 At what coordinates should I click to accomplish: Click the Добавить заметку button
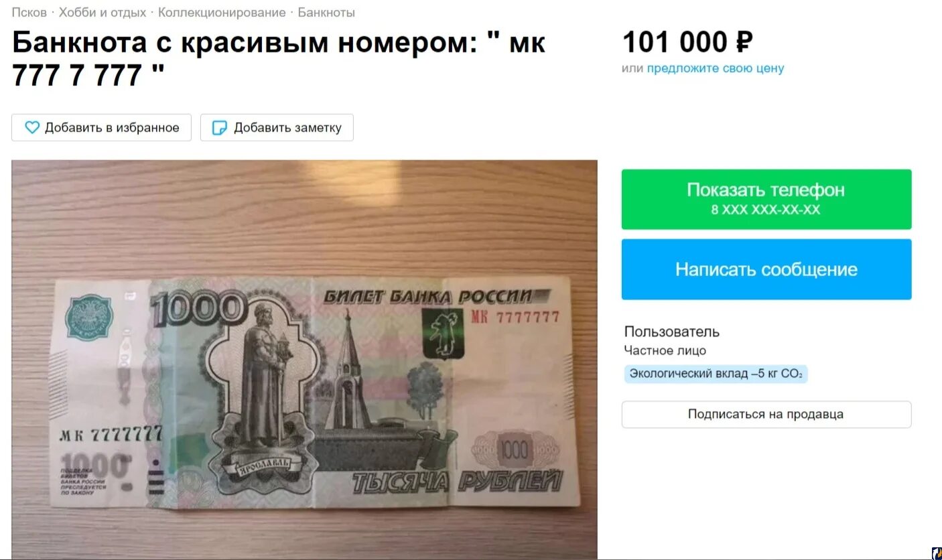[277, 127]
